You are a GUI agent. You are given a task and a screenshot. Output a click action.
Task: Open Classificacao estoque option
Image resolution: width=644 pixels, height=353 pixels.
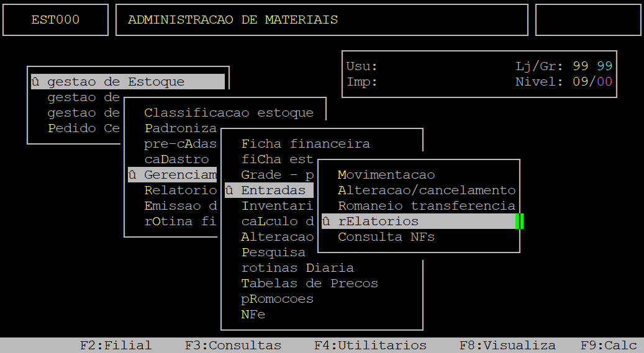[x=229, y=113]
